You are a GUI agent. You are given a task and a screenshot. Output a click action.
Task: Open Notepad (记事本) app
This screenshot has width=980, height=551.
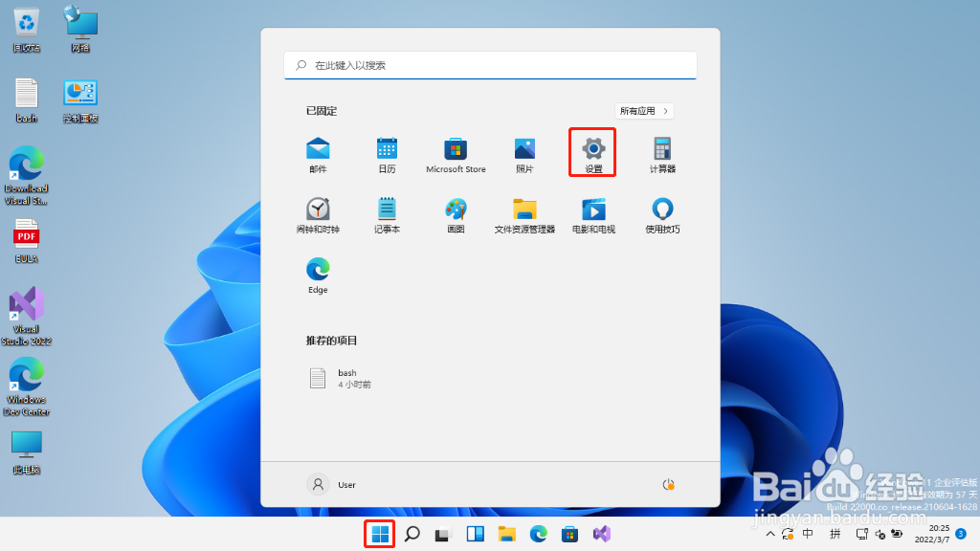click(x=387, y=215)
